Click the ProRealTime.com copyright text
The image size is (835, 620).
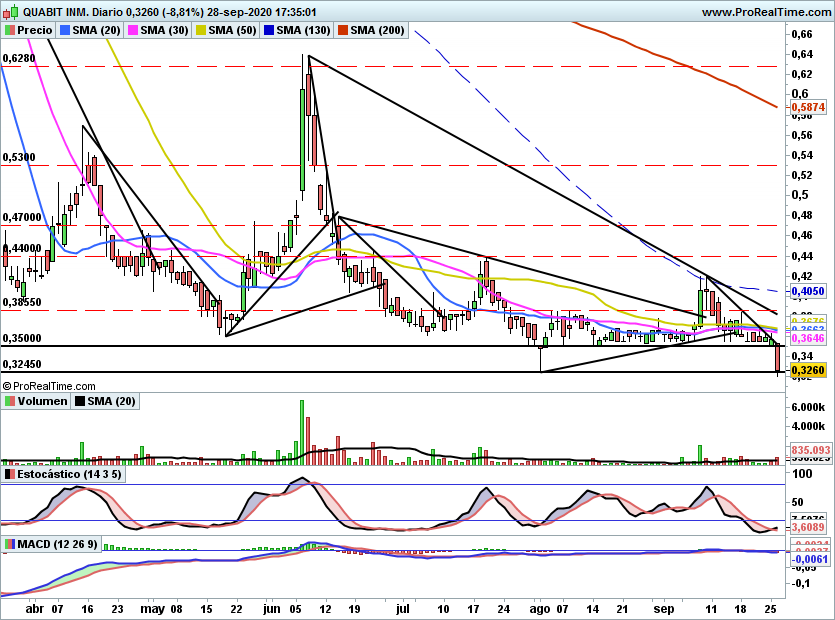(49, 386)
